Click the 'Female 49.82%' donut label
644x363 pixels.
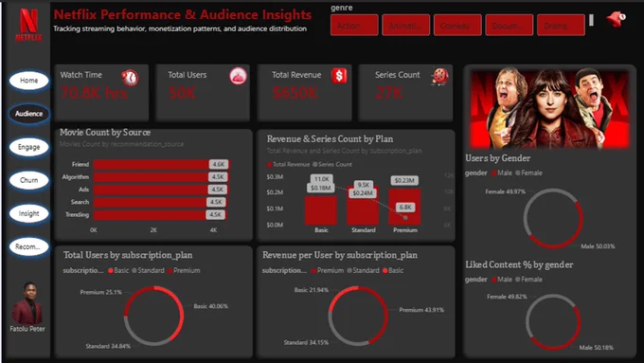[x=507, y=297]
